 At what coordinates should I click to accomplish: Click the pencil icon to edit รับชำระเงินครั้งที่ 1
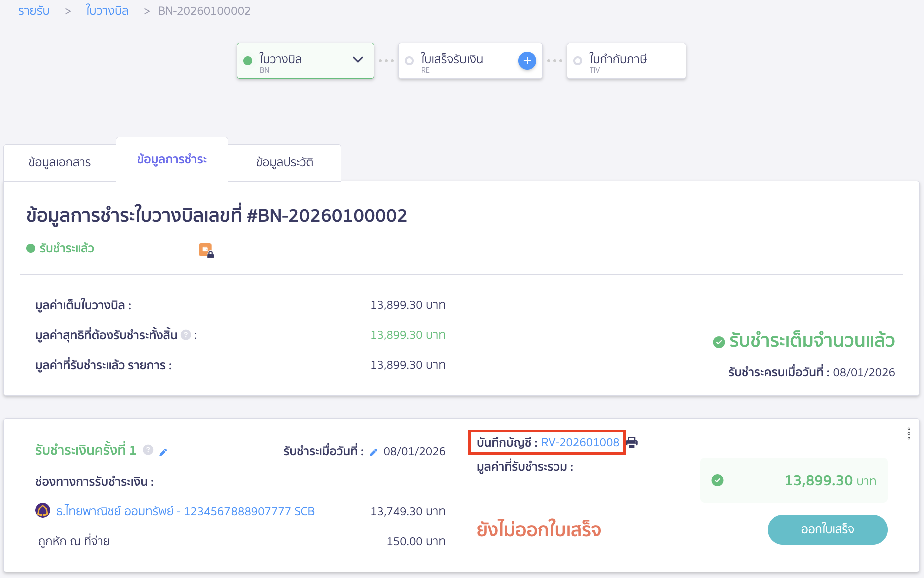click(x=163, y=451)
